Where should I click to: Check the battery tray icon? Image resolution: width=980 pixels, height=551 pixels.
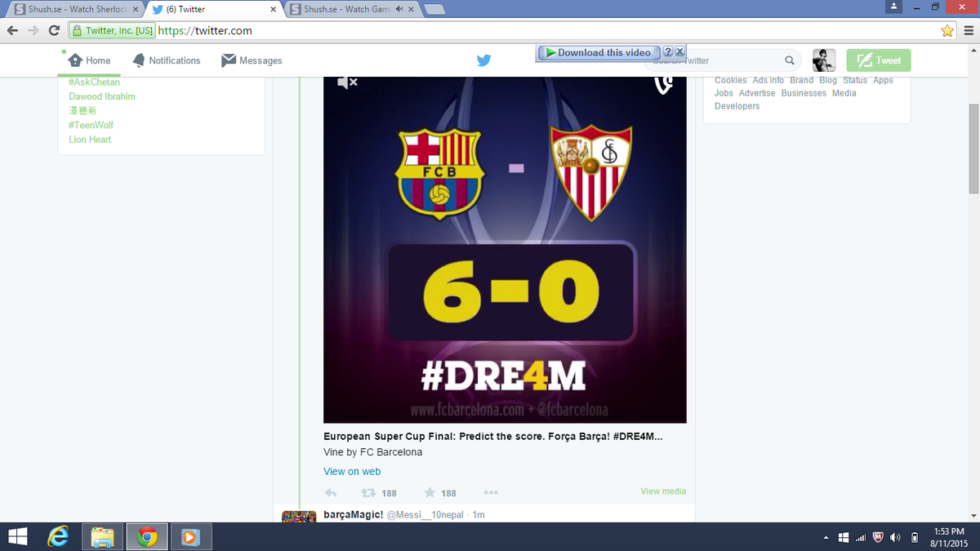915,537
